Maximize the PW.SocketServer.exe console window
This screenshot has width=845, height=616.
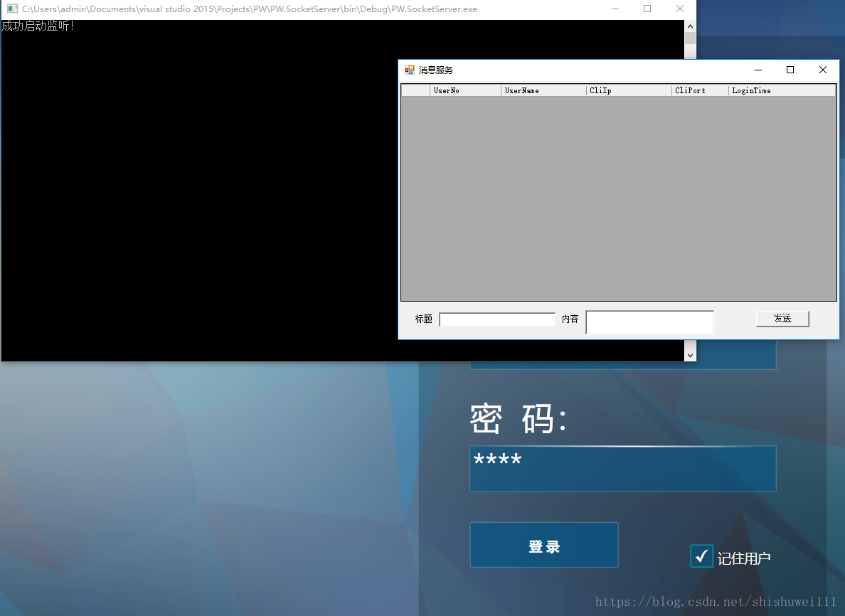click(x=647, y=9)
